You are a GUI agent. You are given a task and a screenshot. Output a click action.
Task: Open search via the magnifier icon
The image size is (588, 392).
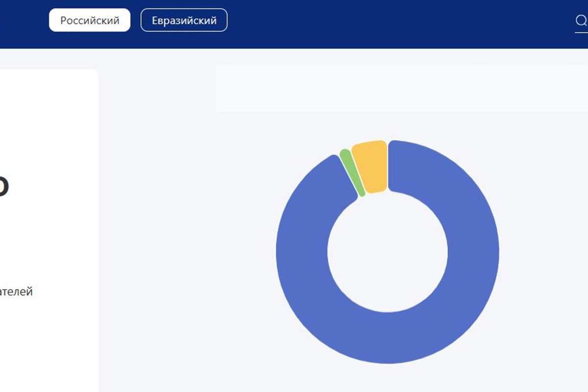[581, 21]
